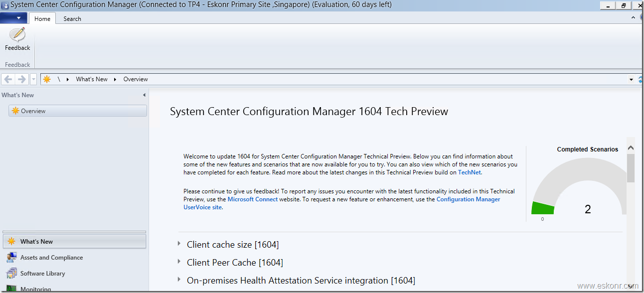Collapse the What's New navigation pane
The width and height of the screenshot is (644, 293).
pyautogui.click(x=145, y=95)
